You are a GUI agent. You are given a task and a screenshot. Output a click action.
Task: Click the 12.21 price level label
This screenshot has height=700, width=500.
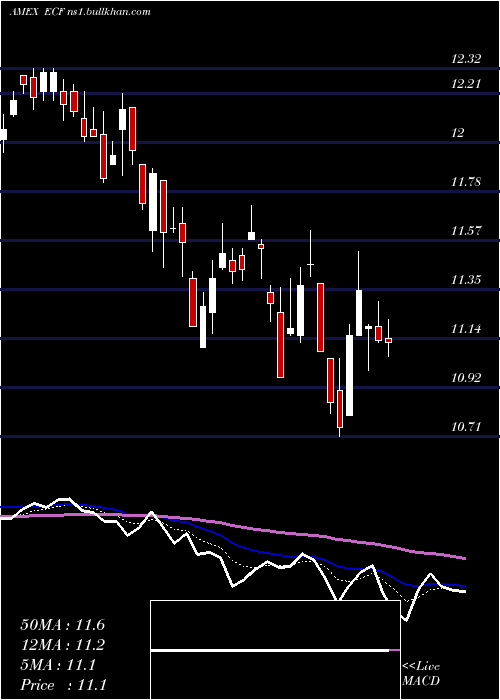466,83
